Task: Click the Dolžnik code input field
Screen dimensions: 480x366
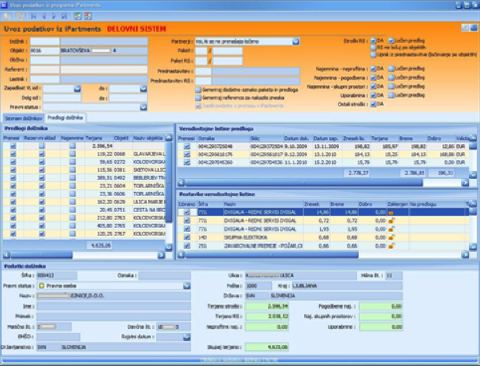Action: [45, 41]
